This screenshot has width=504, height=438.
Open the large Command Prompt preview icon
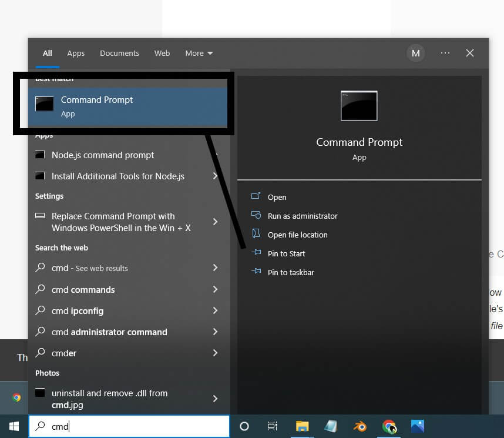pyautogui.click(x=359, y=106)
